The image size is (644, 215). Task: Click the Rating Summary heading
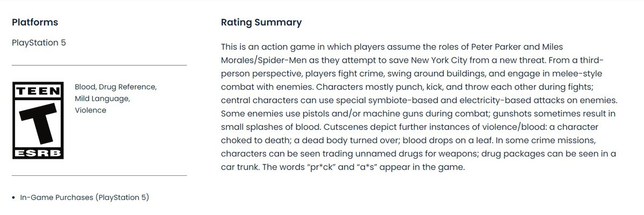pyautogui.click(x=261, y=23)
